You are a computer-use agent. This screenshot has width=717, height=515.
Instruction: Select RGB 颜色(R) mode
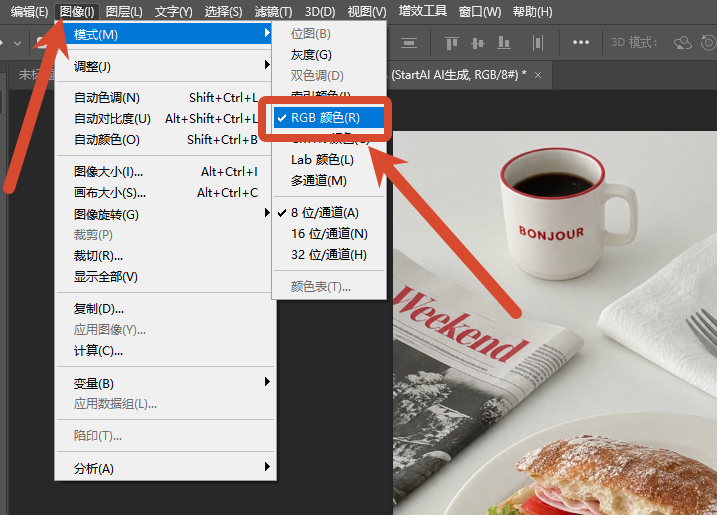pos(329,118)
